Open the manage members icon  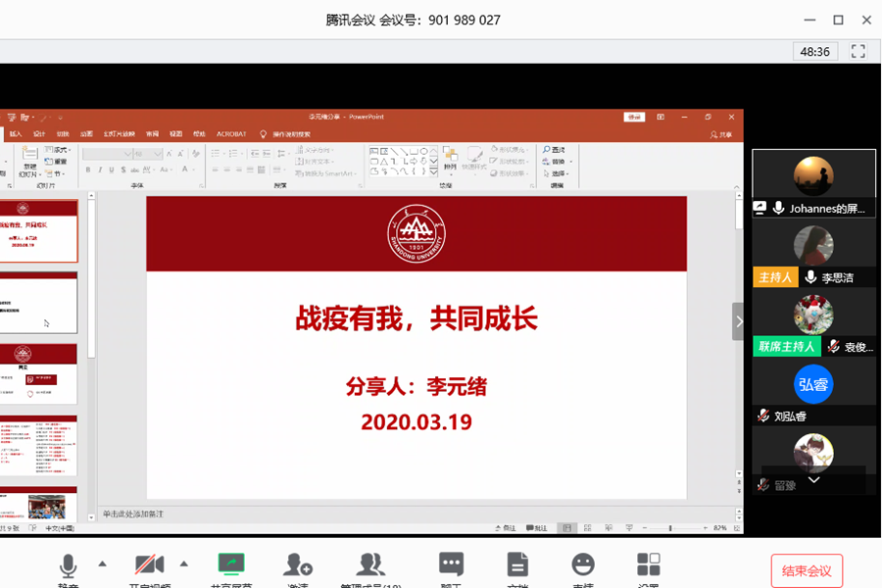[370, 565]
